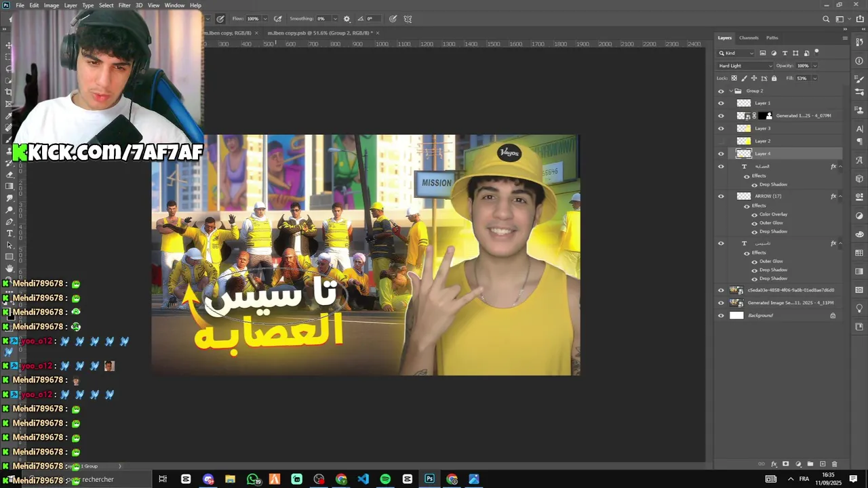Open the Fill dropdown arrow
This screenshot has height=488, width=868.
(814, 78)
